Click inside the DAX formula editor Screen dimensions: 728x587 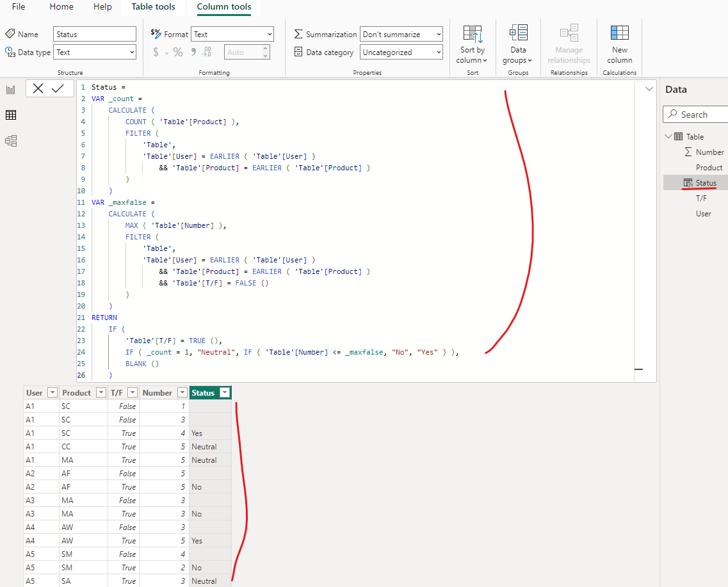coord(355,230)
